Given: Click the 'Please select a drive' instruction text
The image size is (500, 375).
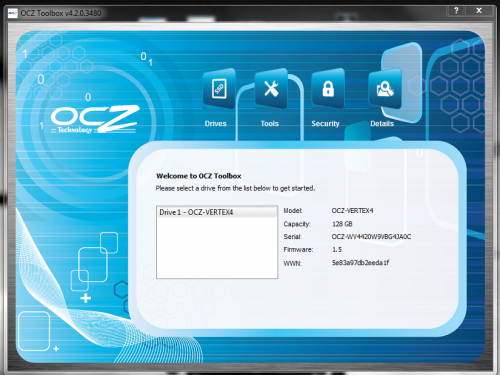Looking at the screenshot, I should [235, 188].
